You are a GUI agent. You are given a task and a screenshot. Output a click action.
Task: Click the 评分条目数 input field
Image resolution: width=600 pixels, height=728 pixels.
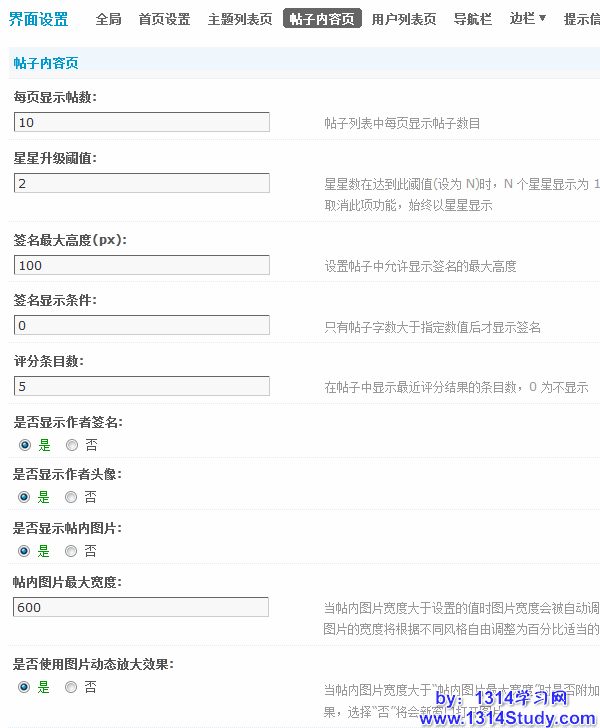coord(142,386)
